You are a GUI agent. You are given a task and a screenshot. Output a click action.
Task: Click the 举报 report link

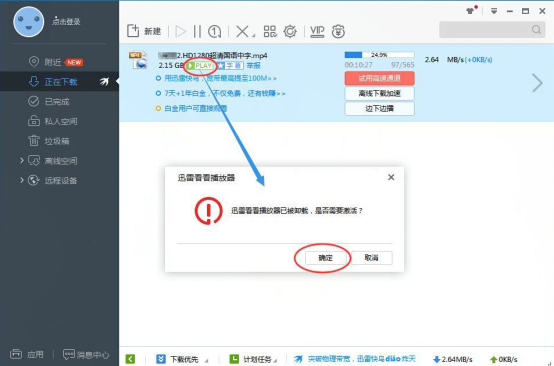point(253,66)
